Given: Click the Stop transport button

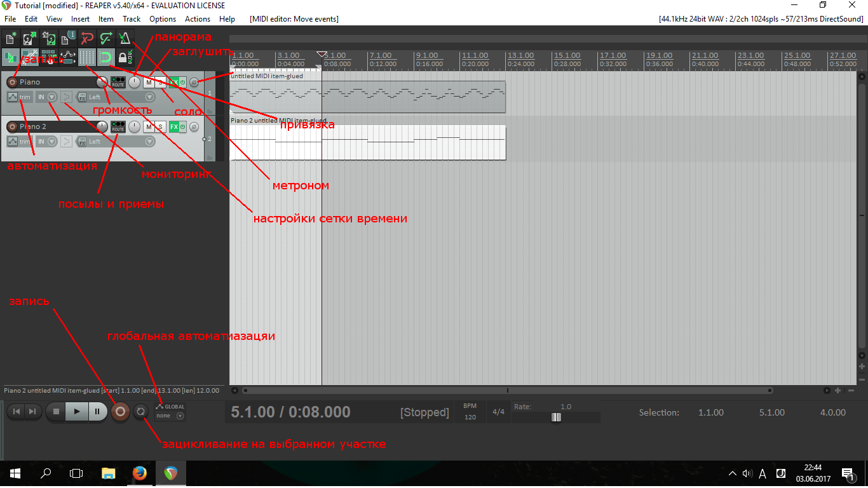Looking at the screenshot, I should 56,412.
